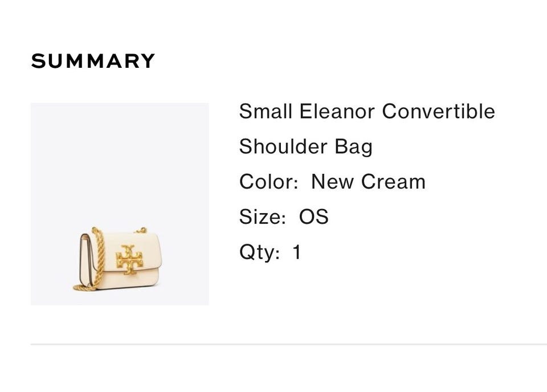Click the SUMMARY heading
This screenshot has height=392, width=547.
tap(93, 61)
